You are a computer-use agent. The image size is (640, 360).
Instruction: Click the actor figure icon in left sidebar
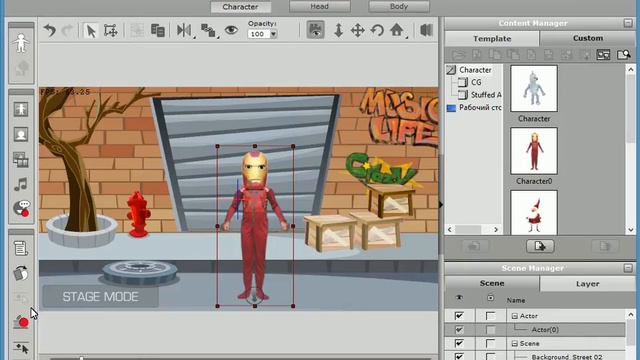click(x=21, y=109)
